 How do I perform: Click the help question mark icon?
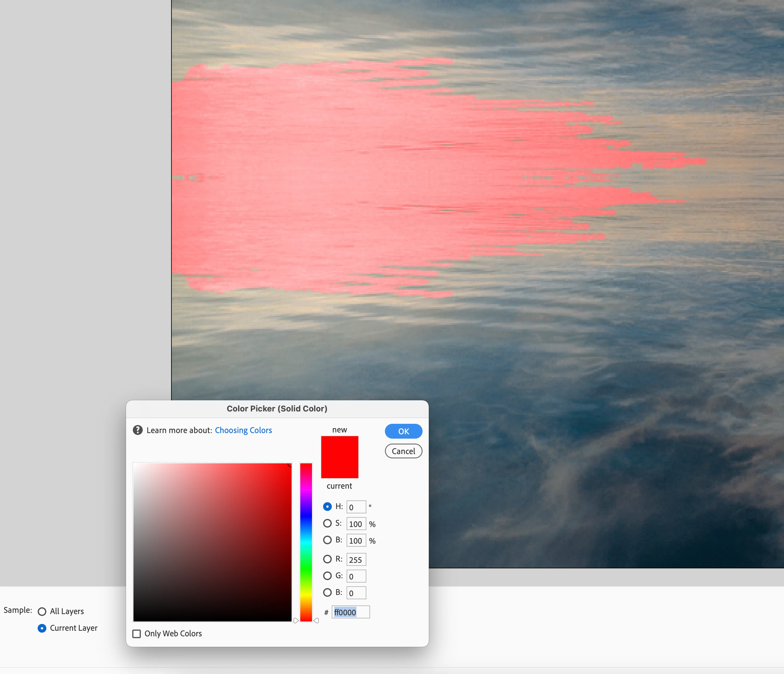click(138, 430)
